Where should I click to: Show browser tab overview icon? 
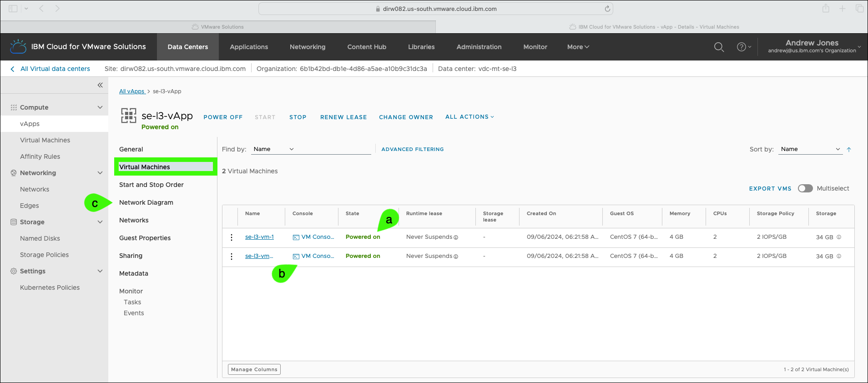pos(859,9)
